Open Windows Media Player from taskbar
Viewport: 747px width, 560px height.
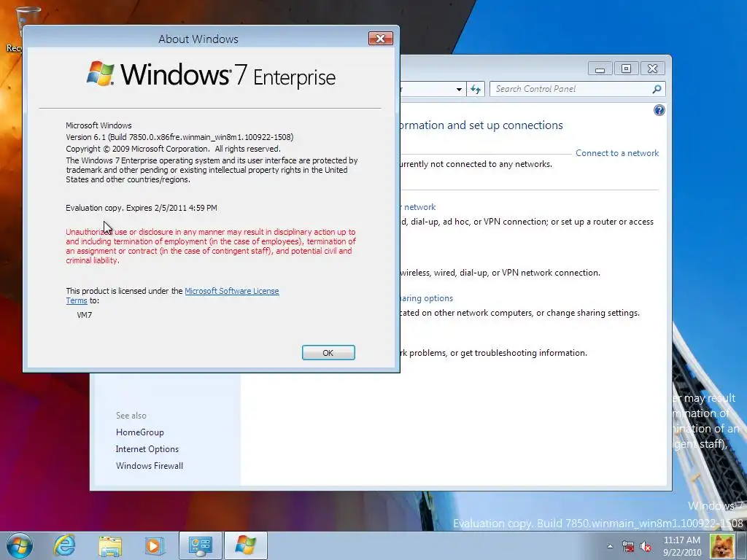(x=154, y=545)
